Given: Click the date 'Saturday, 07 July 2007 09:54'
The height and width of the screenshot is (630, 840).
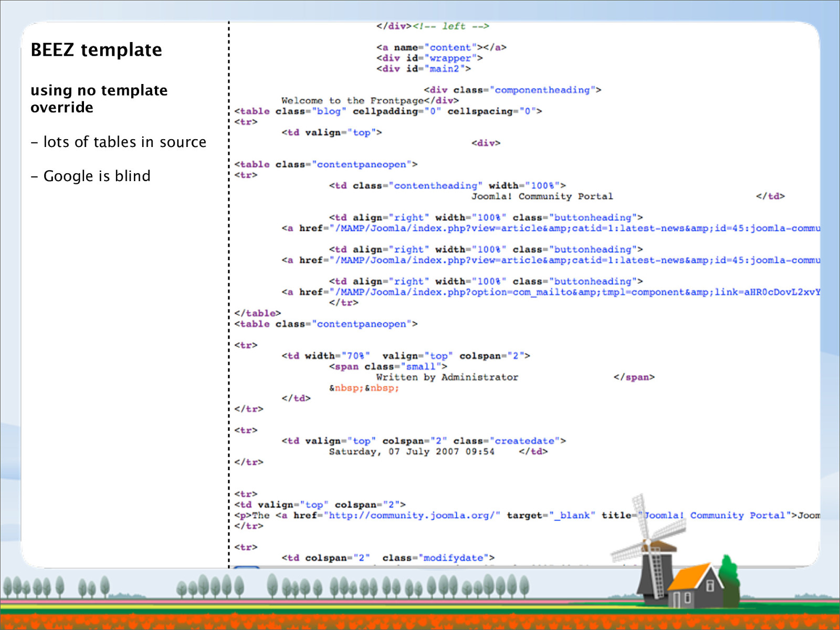Looking at the screenshot, I should (412, 451).
